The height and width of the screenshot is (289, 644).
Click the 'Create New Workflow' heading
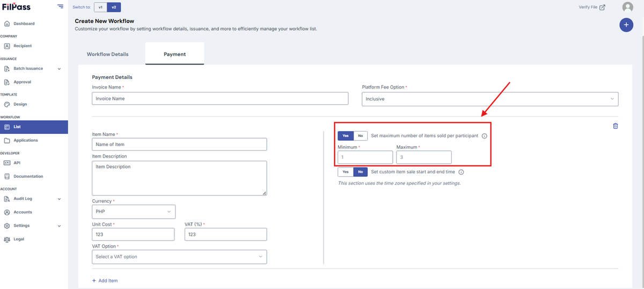click(x=105, y=21)
